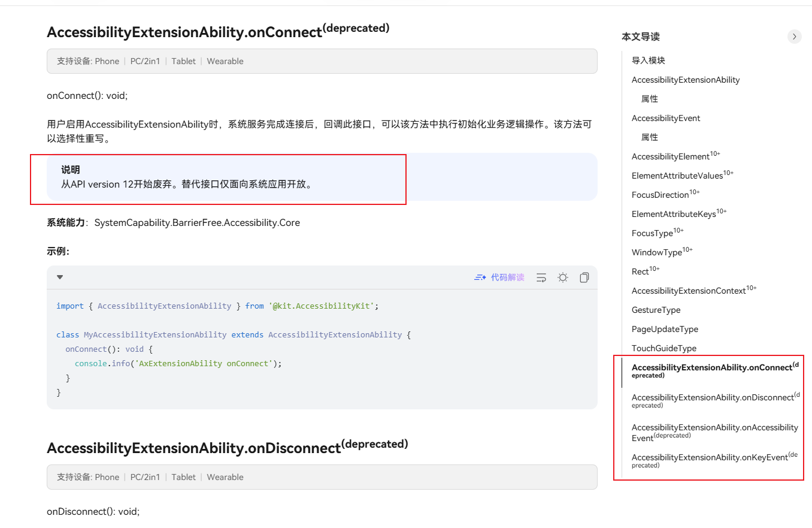Navigate to GestureType in the outline

coord(656,310)
